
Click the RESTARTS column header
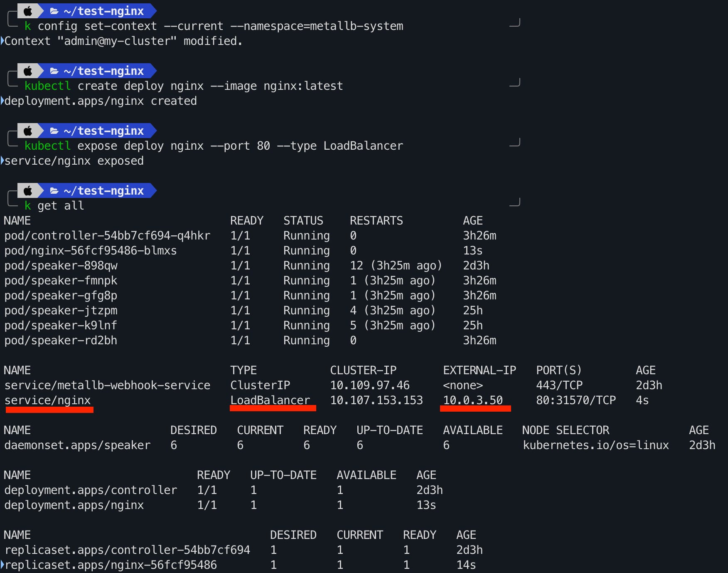click(x=376, y=221)
